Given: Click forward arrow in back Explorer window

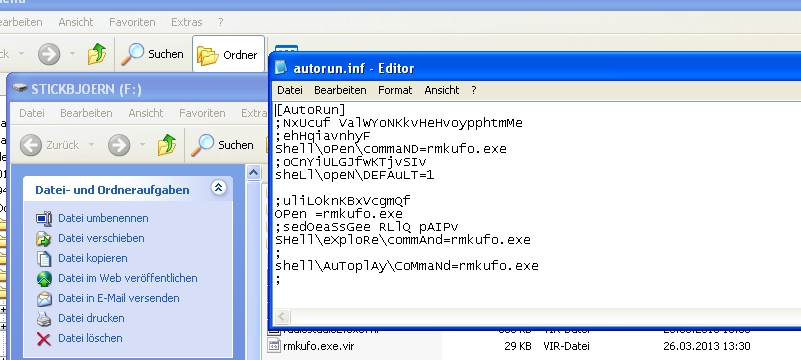Looking at the screenshot, I should (49, 54).
